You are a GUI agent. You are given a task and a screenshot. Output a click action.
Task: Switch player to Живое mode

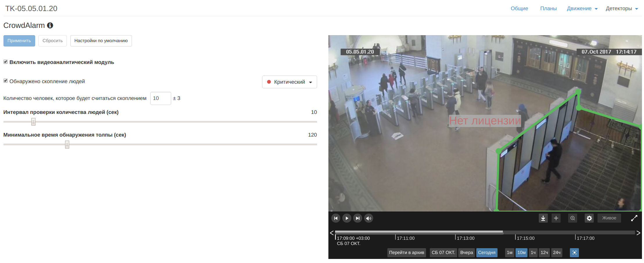coord(609,218)
